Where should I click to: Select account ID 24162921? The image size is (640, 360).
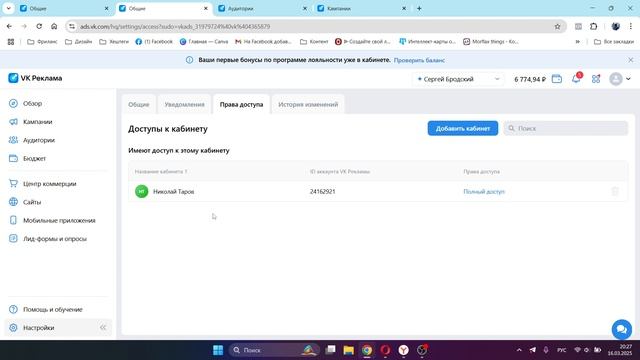(x=322, y=191)
